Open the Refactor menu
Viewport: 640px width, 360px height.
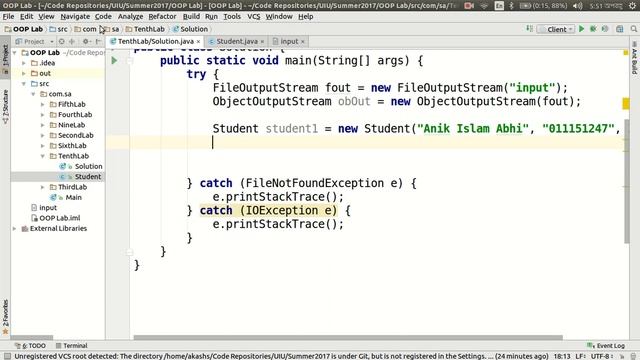(x=162, y=17)
